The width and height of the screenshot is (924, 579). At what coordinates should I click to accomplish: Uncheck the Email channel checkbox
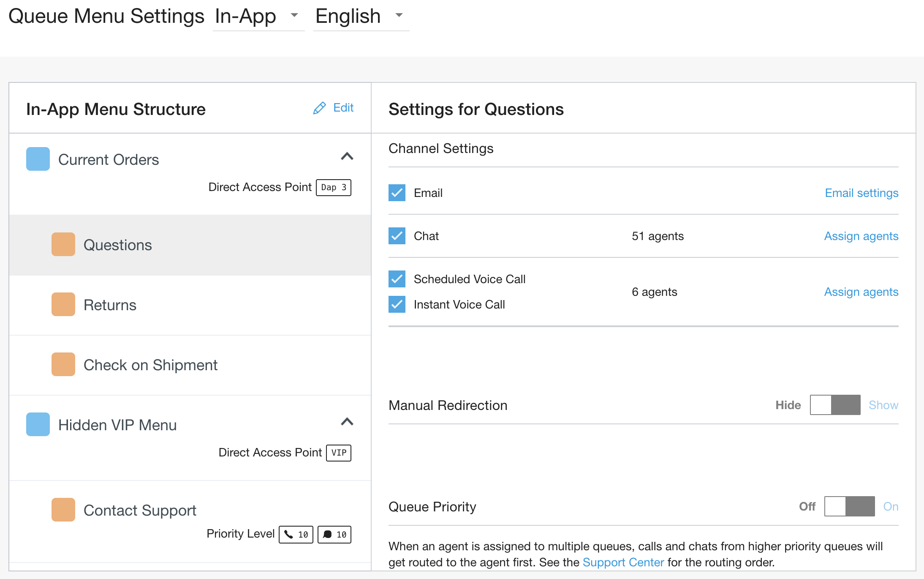click(397, 193)
